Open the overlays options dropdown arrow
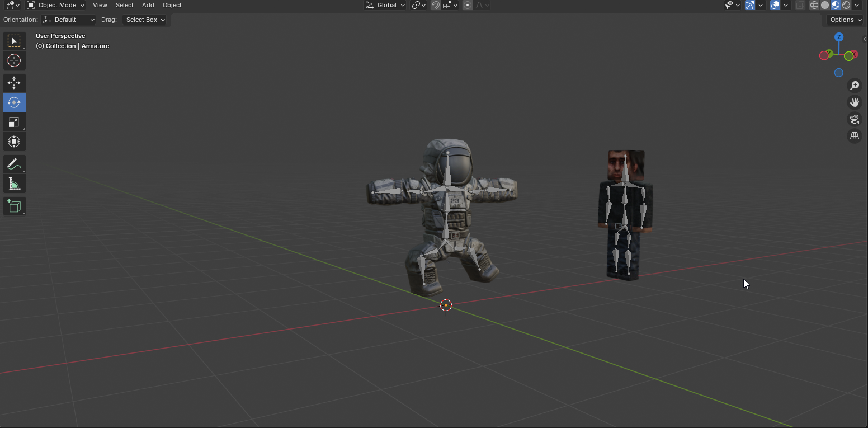The image size is (868, 428). pyautogui.click(x=786, y=5)
